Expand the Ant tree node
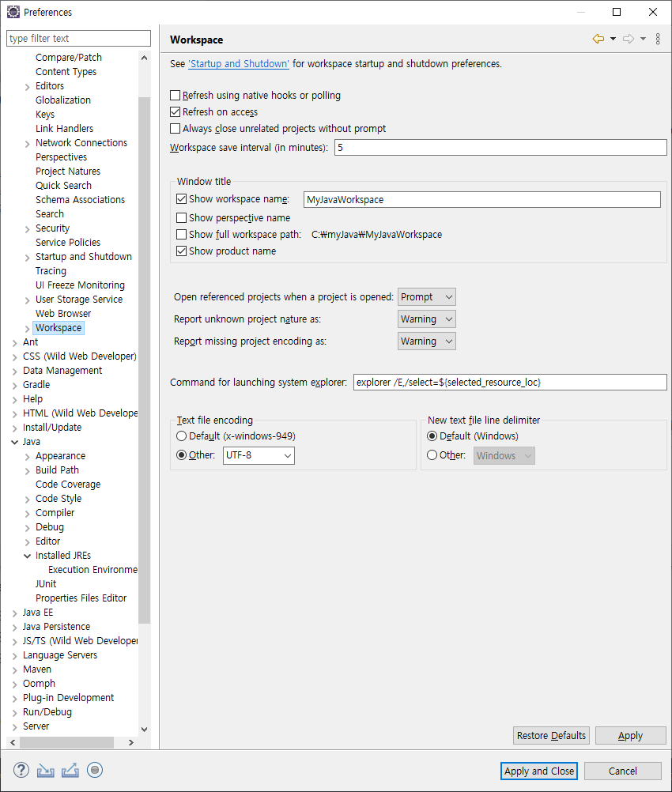Image resolution: width=672 pixels, height=792 pixels. [x=15, y=343]
